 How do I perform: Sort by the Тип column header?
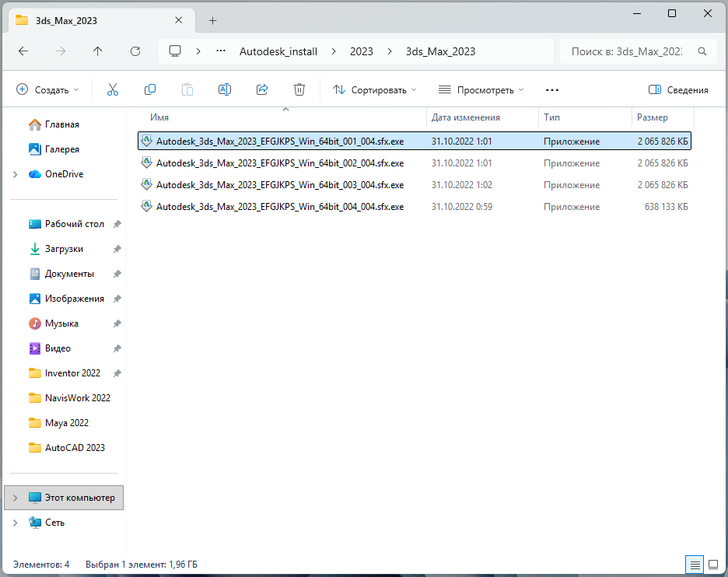pyautogui.click(x=551, y=117)
